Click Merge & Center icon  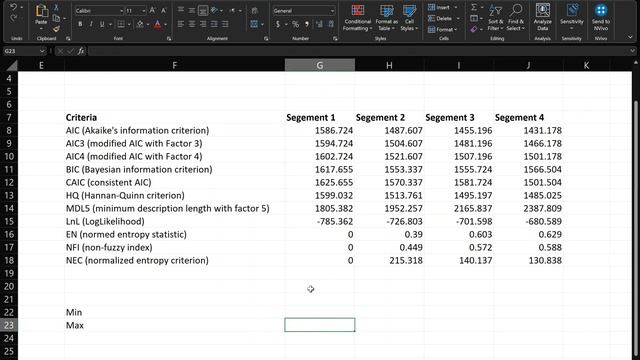tap(254, 24)
